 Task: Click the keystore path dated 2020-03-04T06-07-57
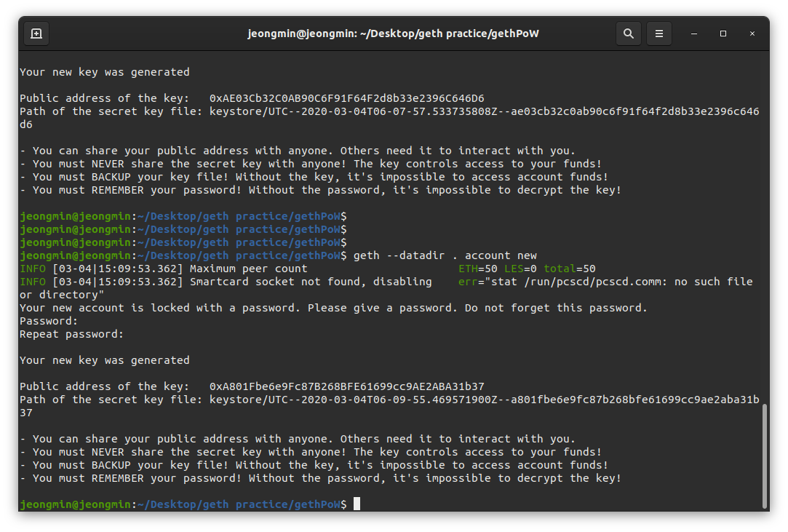(x=389, y=118)
